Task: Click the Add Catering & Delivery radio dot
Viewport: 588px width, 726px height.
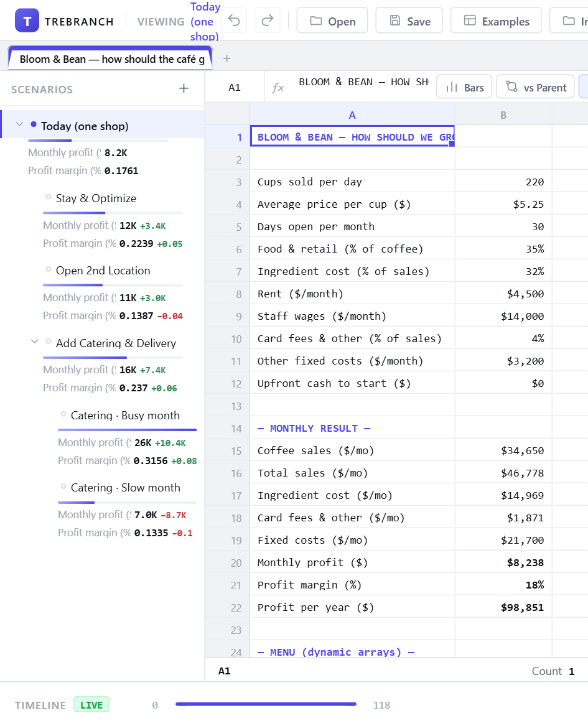Action: [48, 342]
